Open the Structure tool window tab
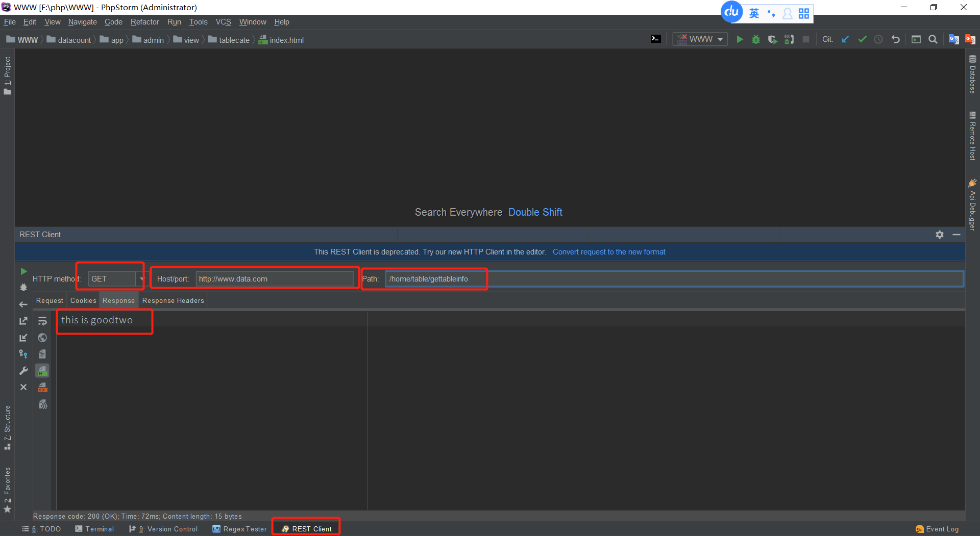 coord(7,427)
